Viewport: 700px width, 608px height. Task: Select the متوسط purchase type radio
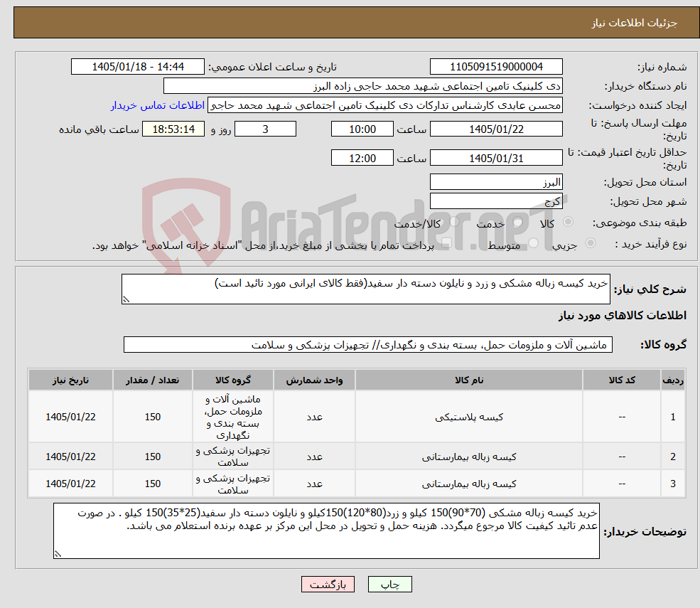tap(533, 243)
